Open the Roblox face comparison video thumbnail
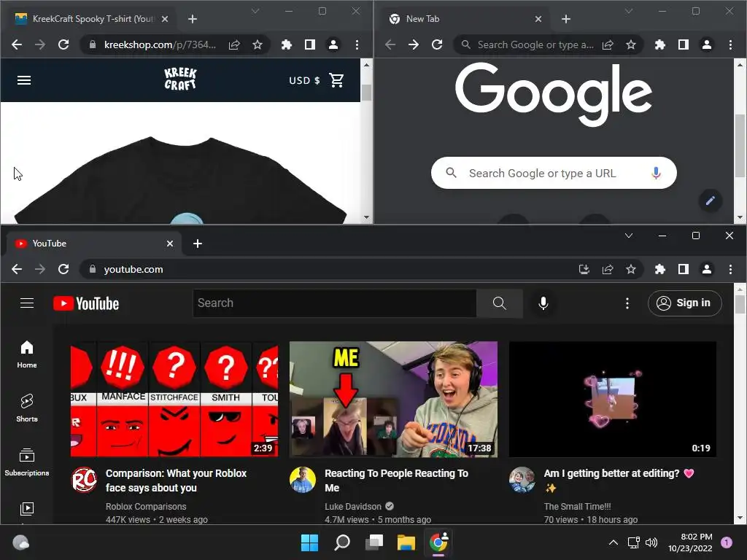The image size is (747, 560). (x=174, y=399)
